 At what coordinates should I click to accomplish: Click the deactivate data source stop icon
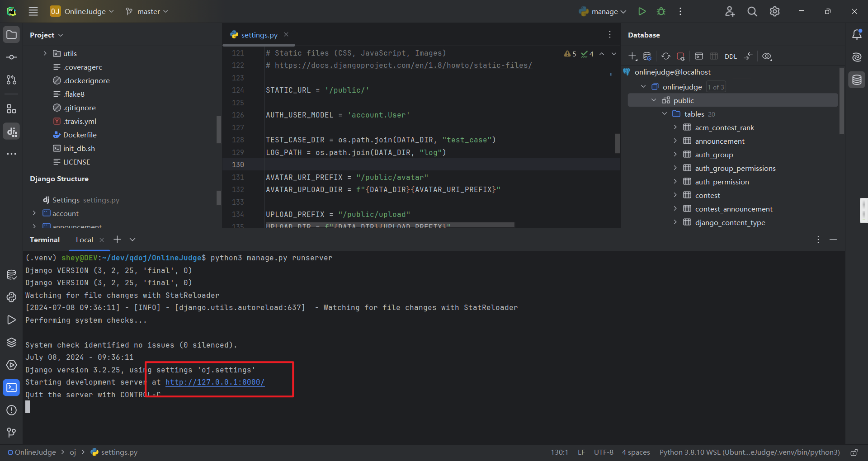coord(680,56)
